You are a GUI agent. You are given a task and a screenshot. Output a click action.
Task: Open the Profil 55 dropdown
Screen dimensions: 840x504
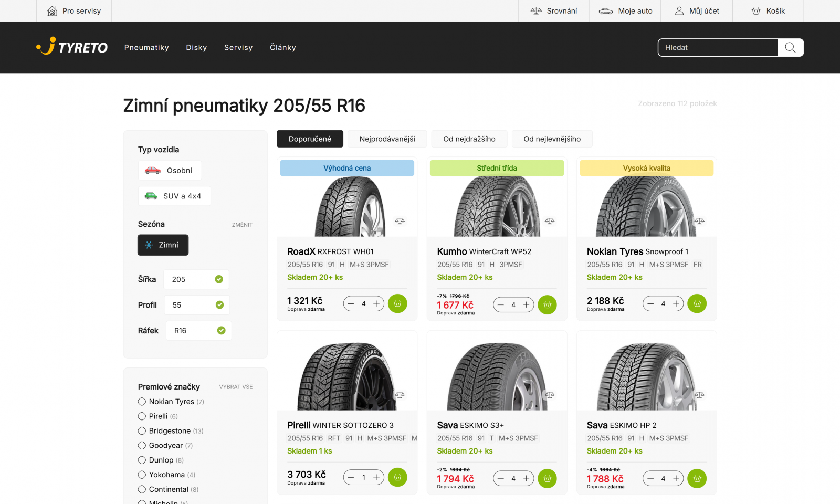(197, 305)
